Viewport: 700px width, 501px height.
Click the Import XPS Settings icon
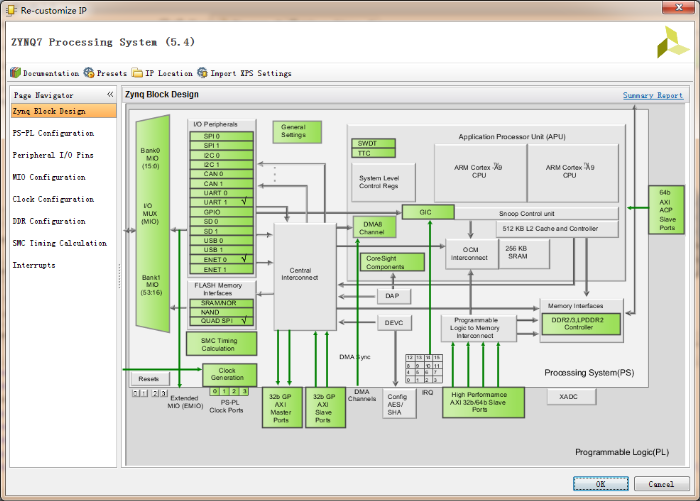click(x=203, y=73)
